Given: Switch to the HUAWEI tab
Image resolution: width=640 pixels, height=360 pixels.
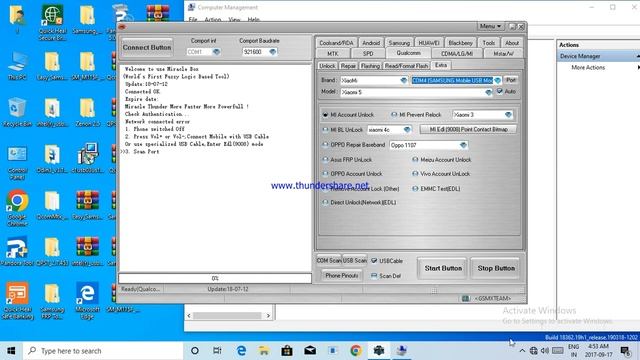Looking at the screenshot, I should point(429,43).
